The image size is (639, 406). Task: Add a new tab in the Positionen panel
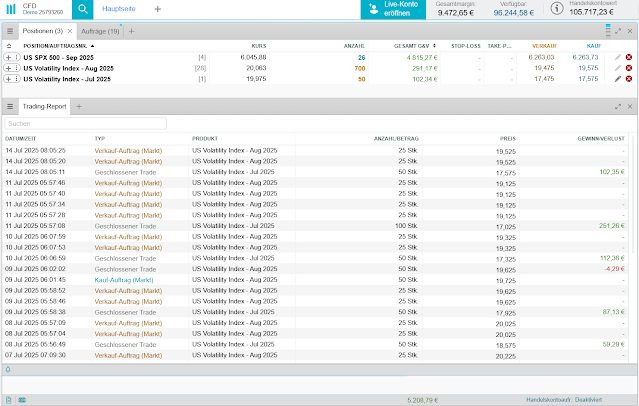(x=131, y=31)
